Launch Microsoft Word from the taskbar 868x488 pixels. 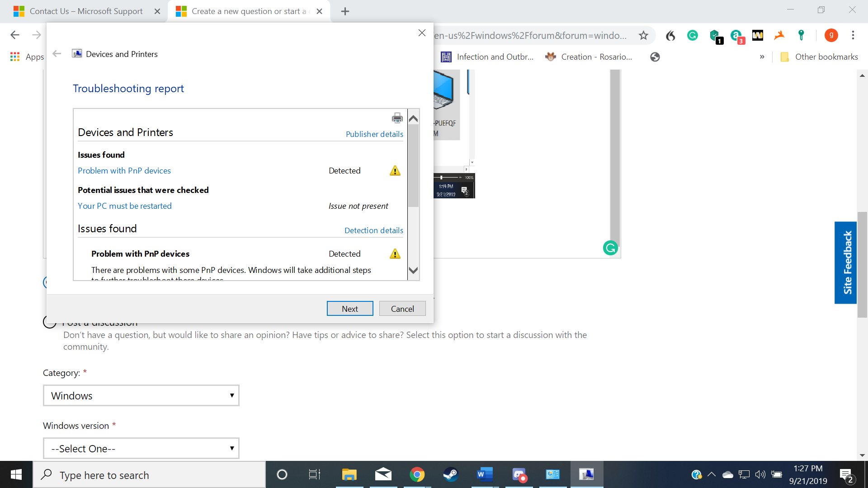coord(484,474)
